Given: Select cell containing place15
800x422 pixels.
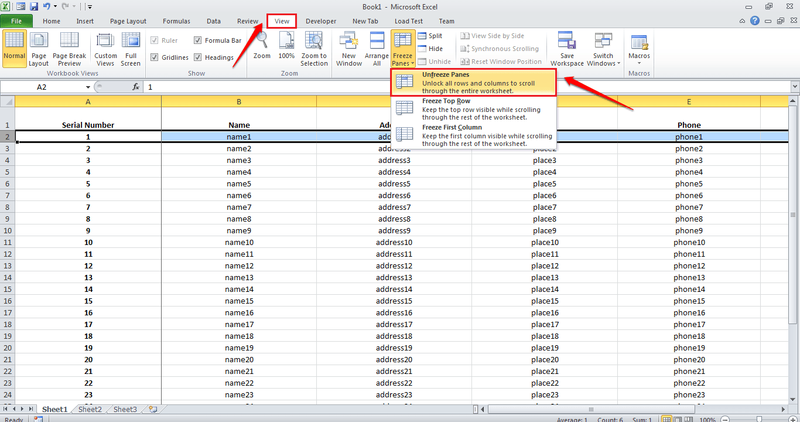Looking at the screenshot, I should [544, 301].
